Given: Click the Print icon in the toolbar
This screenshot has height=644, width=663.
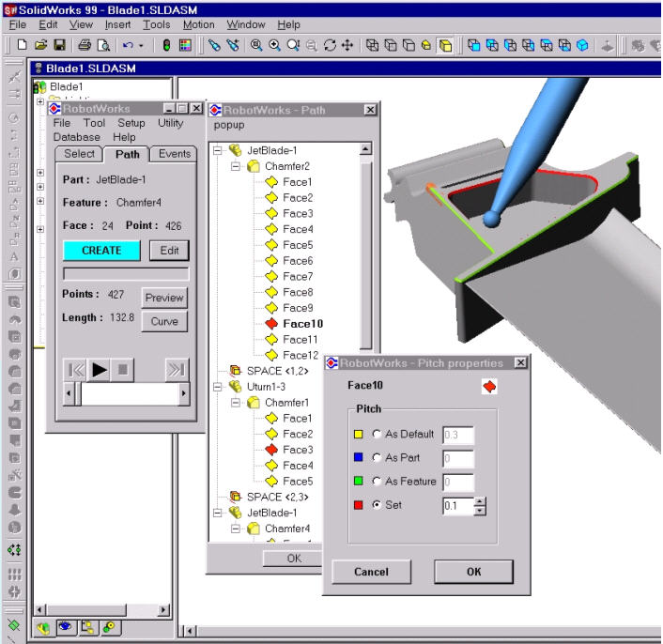Looking at the screenshot, I should click(83, 44).
